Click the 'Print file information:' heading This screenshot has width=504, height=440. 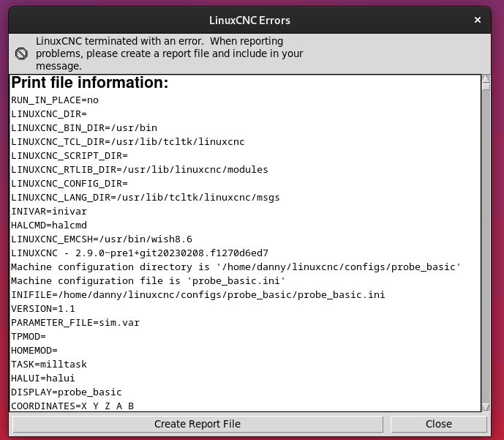[x=90, y=82]
